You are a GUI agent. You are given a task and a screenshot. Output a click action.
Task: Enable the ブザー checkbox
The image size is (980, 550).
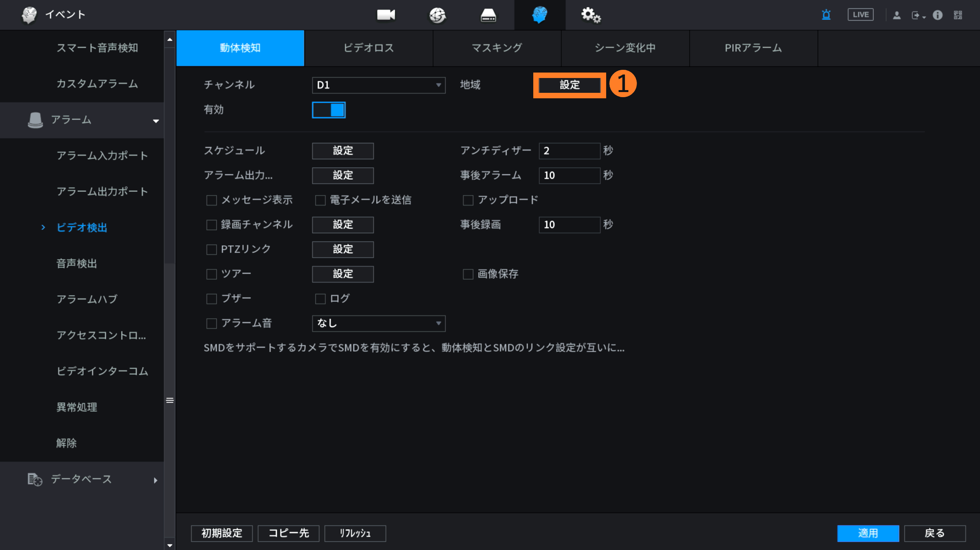click(211, 299)
